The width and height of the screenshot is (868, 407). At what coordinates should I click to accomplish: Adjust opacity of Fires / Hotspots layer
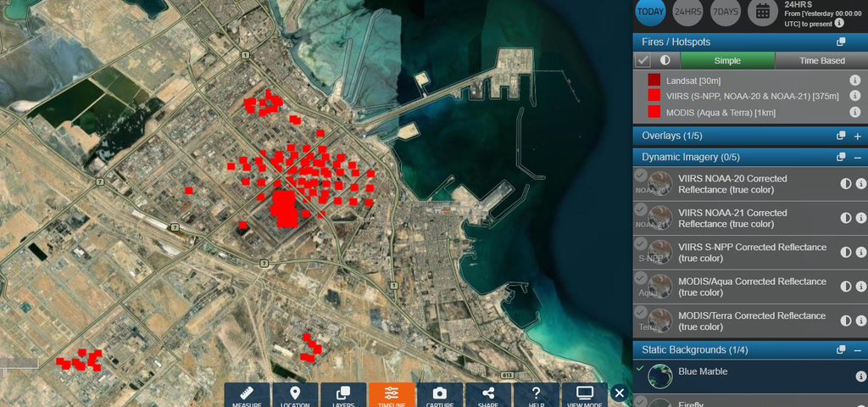[x=665, y=60]
